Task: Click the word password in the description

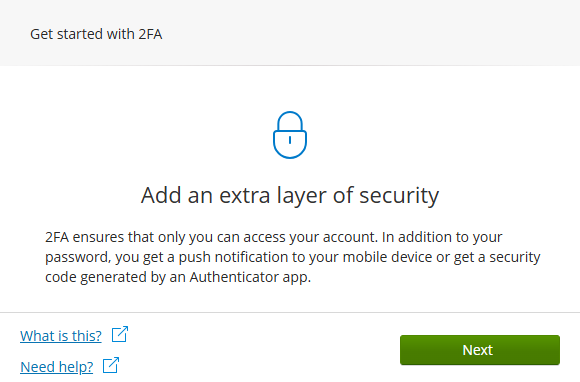Action: [x=77, y=258]
